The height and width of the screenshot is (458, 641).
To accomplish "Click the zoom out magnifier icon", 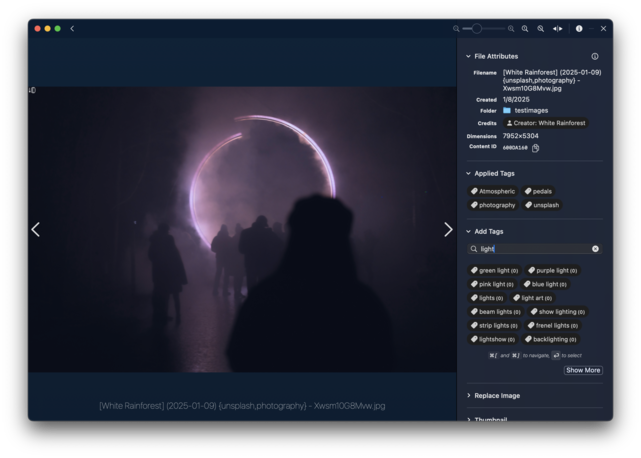I will click(456, 29).
